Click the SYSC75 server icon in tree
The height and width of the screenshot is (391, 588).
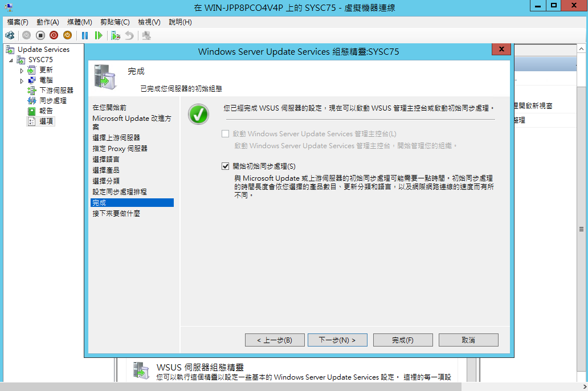pos(21,60)
